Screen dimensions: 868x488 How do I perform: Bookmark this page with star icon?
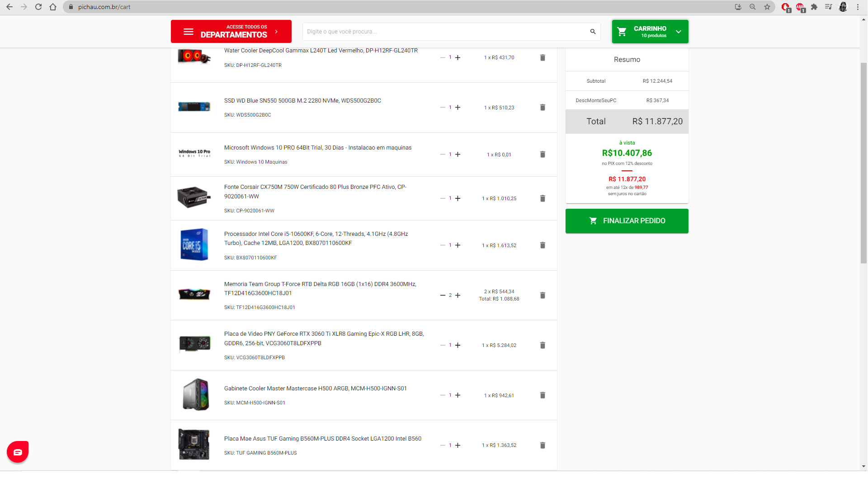pos(767,7)
